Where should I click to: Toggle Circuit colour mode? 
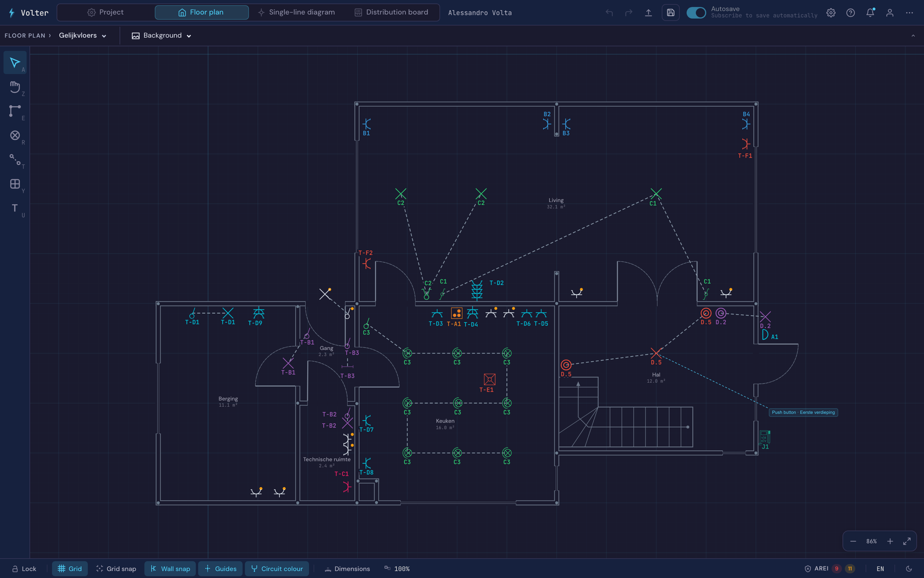(x=277, y=569)
